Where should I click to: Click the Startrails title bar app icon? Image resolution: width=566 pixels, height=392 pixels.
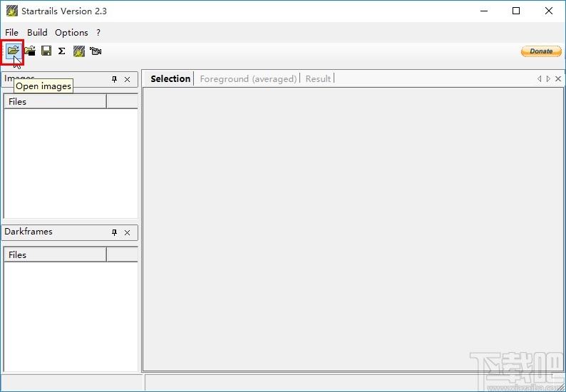[x=12, y=11]
